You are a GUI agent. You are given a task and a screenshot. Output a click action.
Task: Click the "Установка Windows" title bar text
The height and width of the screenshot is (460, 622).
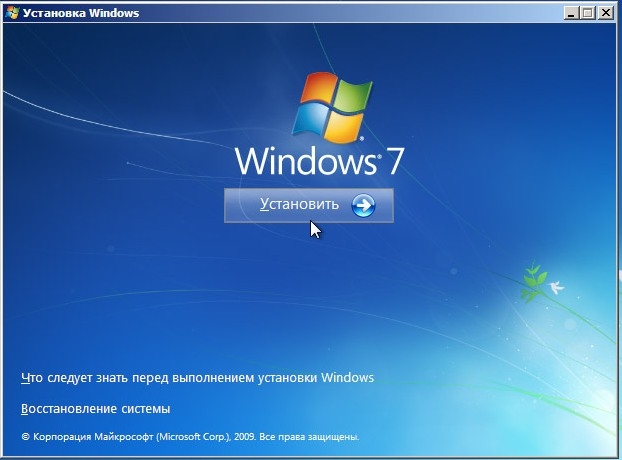coord(81,13)
